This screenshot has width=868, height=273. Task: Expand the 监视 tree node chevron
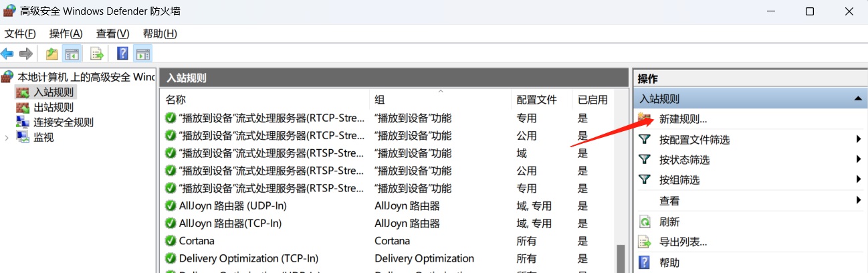(x=7, y=137)
